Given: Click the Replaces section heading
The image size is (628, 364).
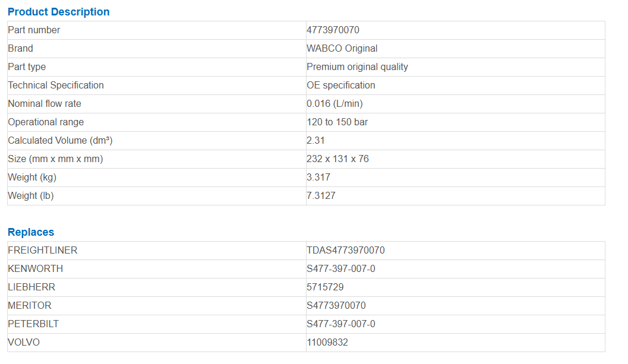Looking at the screenshot, I should coord(31,232).
